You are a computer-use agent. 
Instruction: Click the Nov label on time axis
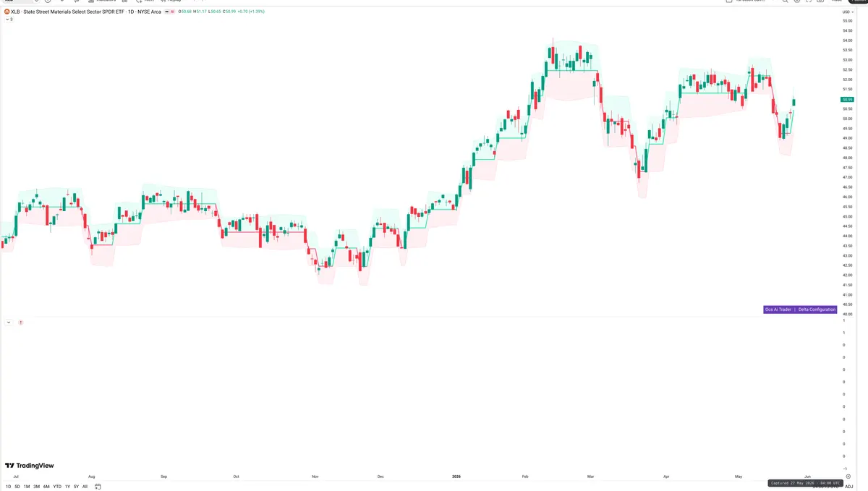[x=315, y=477]
